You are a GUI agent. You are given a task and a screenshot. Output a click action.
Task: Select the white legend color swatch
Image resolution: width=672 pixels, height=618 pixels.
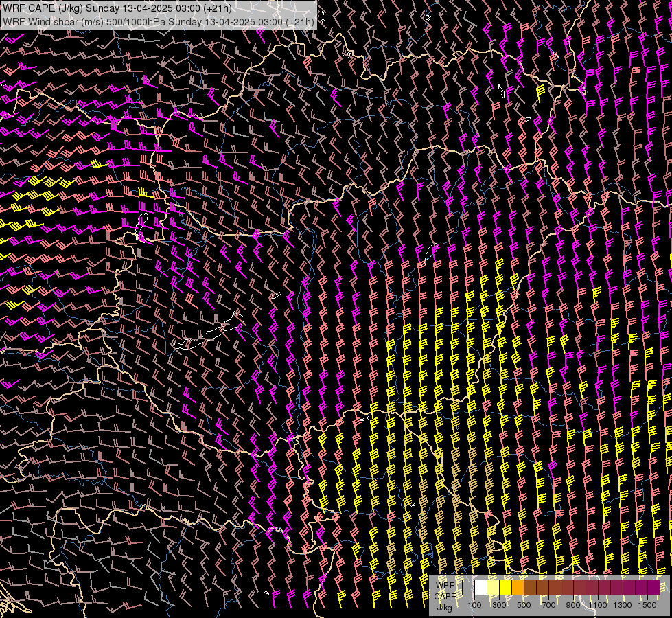pos(481,588)
